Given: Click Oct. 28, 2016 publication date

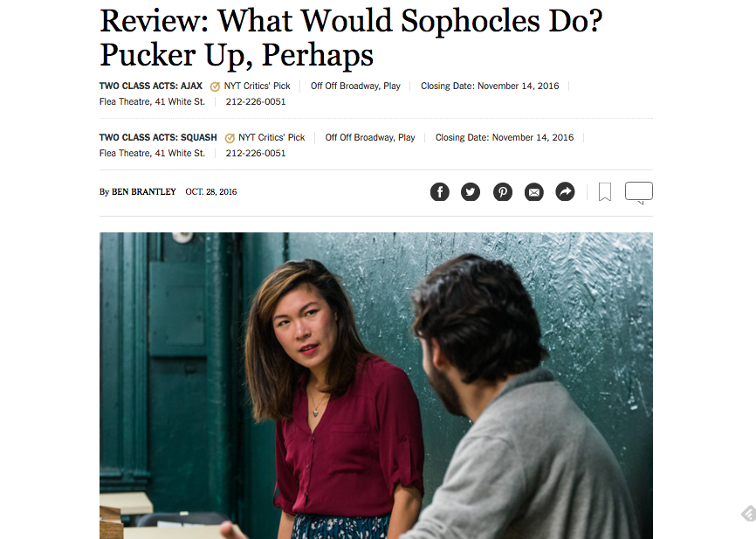Looking at the screenshot, I should tap(211, 191).
